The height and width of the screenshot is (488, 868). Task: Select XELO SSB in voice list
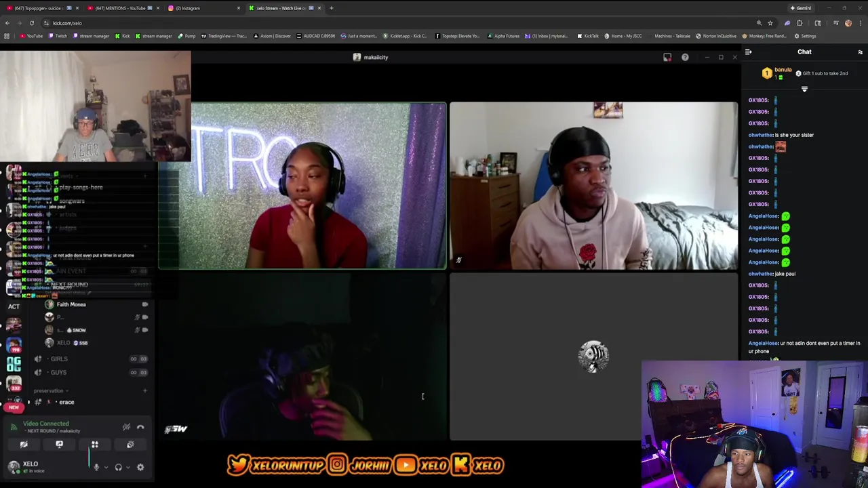tap(73, 343)
